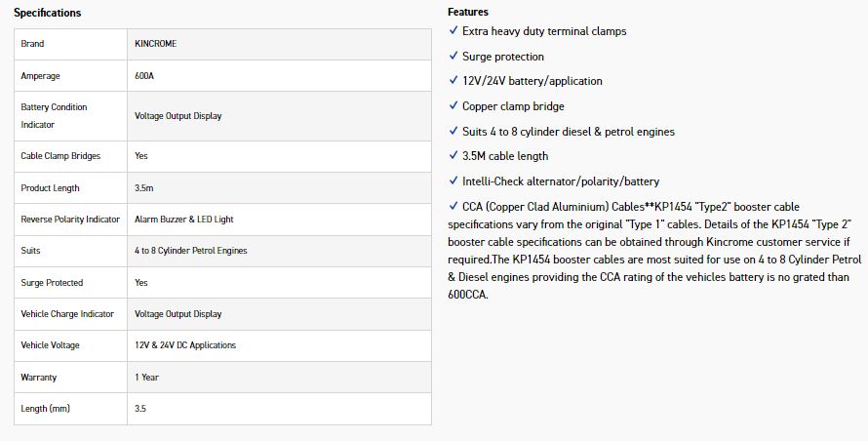Click the Warranty row label

click(39, 377)
